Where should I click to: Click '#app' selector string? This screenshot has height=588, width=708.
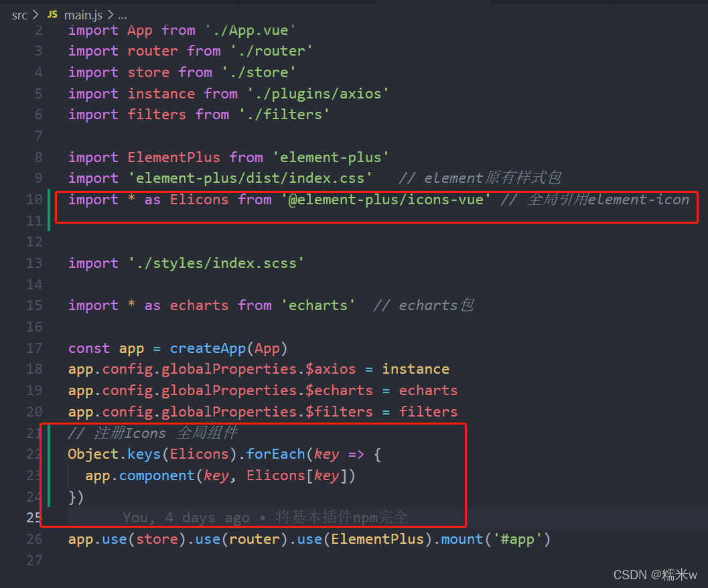tap(518, 538)
